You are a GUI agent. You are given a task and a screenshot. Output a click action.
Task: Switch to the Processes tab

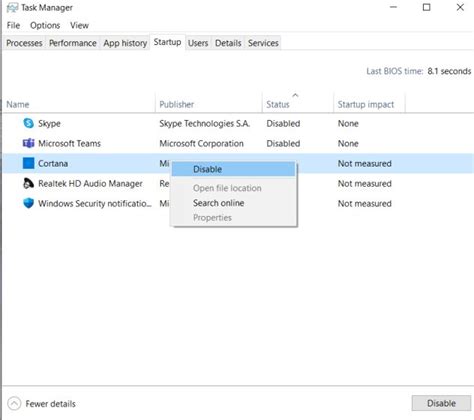point(24,43)
